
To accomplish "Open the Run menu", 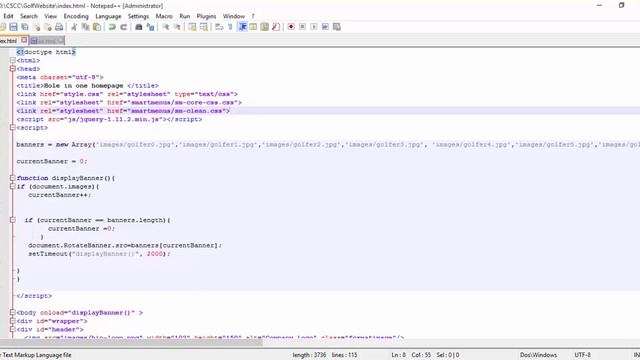I will tap(184, 16).
